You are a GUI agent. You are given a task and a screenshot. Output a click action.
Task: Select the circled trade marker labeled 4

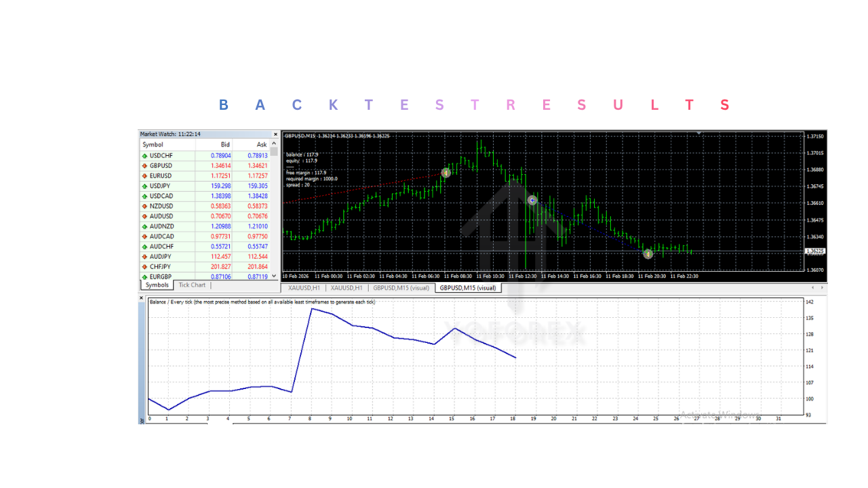tap(446, 173)
